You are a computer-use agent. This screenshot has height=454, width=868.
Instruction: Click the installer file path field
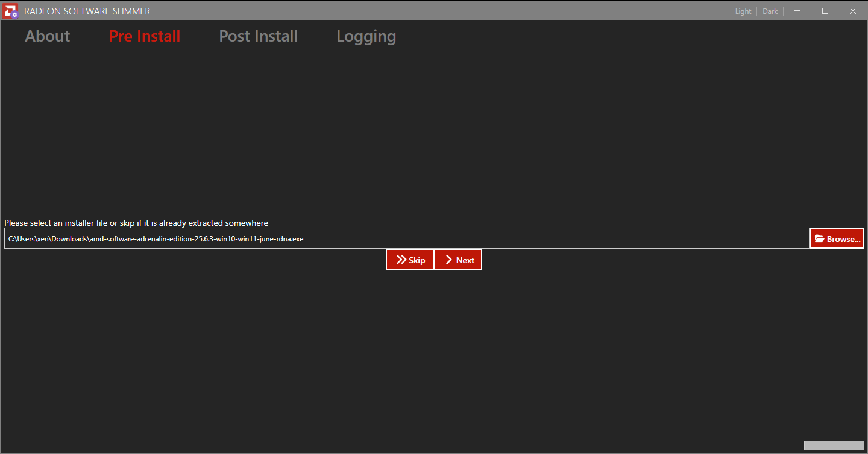coord(406,238)
